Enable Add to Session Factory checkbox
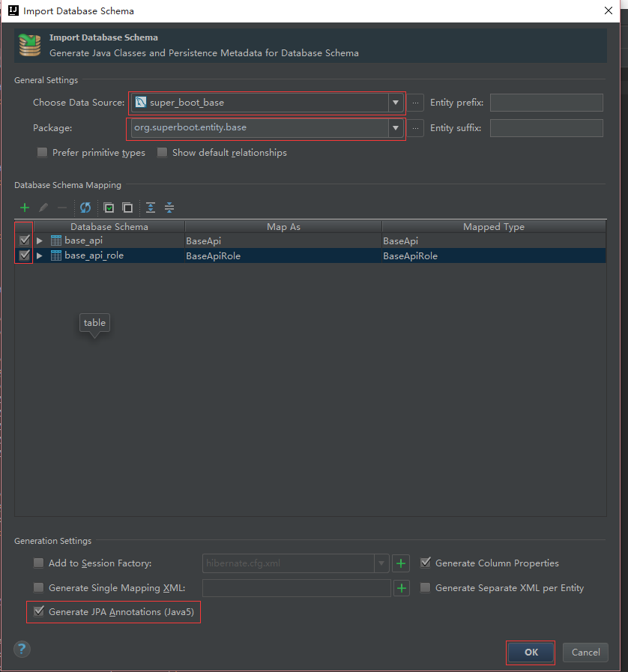Viewport: 628px width, 672px height. (x=38, y=563)
